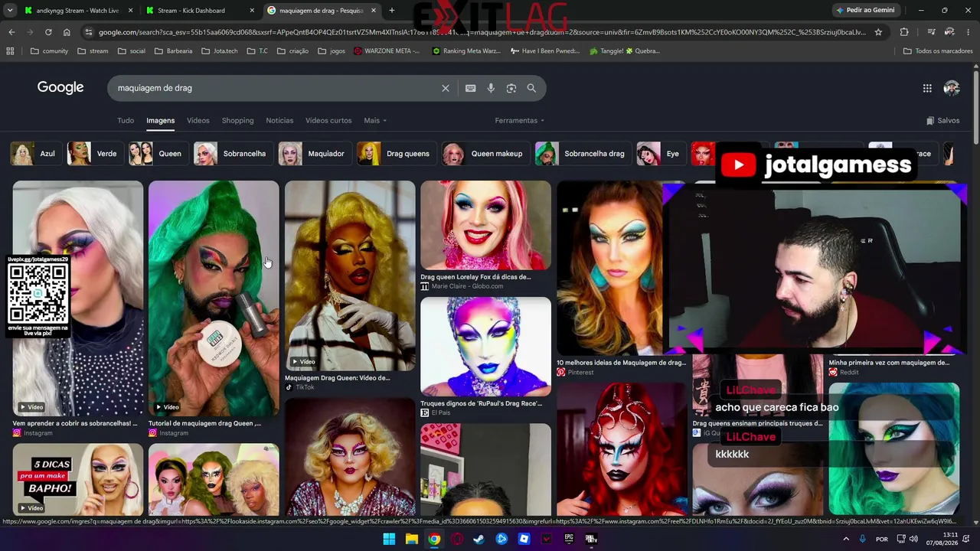The image size is (980, 551).
Task: Open the Pedir ao Gemini button
Action: tap(865, 11)
